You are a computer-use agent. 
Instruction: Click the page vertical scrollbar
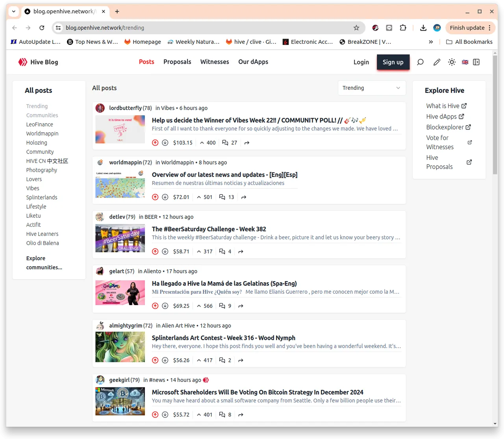(495, 114)
